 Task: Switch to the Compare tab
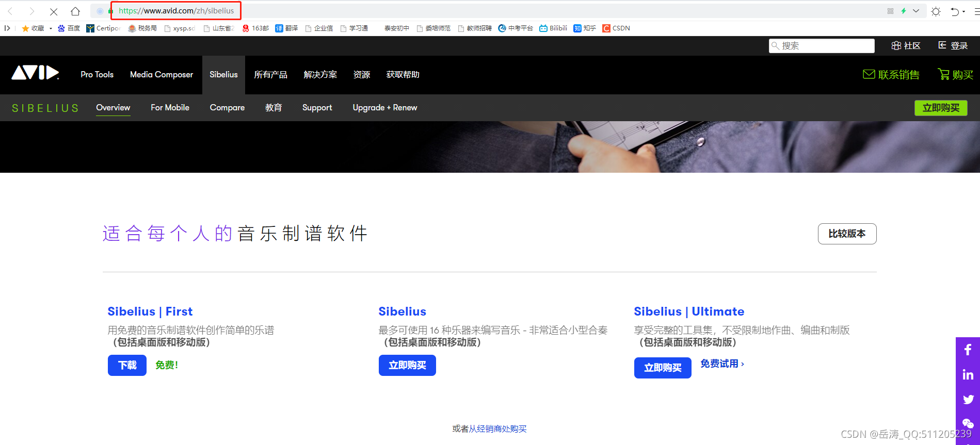227,108
